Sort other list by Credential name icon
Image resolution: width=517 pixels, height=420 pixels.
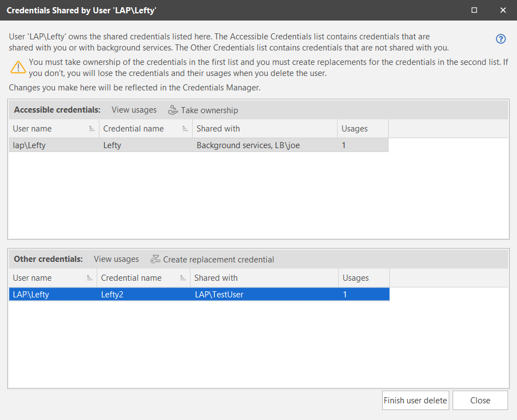tap(183, 278)
